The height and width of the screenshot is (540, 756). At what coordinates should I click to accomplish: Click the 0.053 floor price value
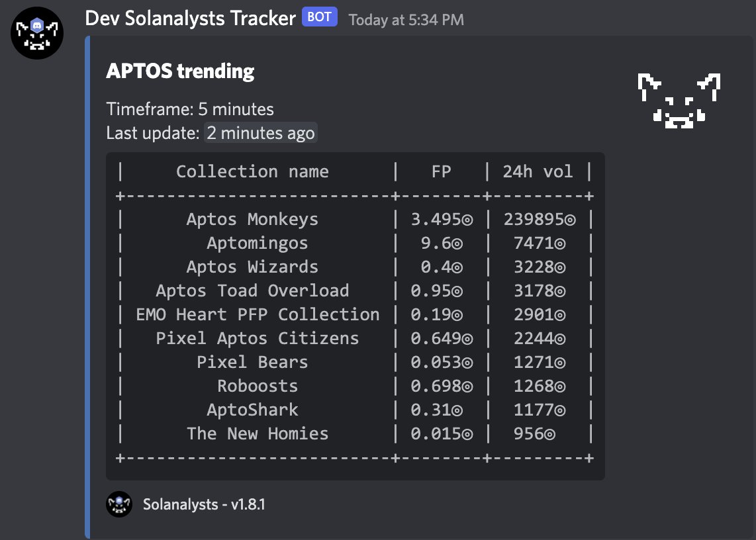pos(442,362)
